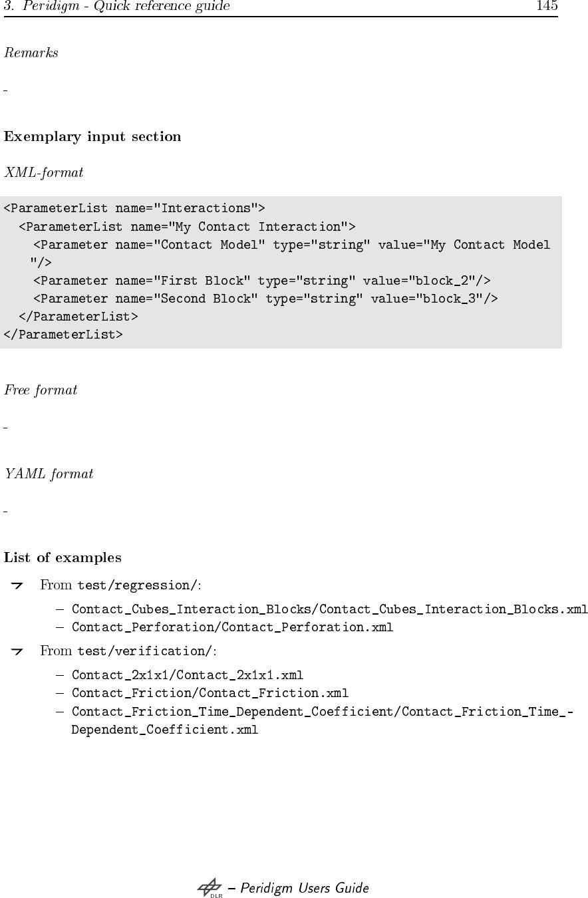Click the Contact_Cubes_Interaction_Blocks.xml file path

(329, 609)
